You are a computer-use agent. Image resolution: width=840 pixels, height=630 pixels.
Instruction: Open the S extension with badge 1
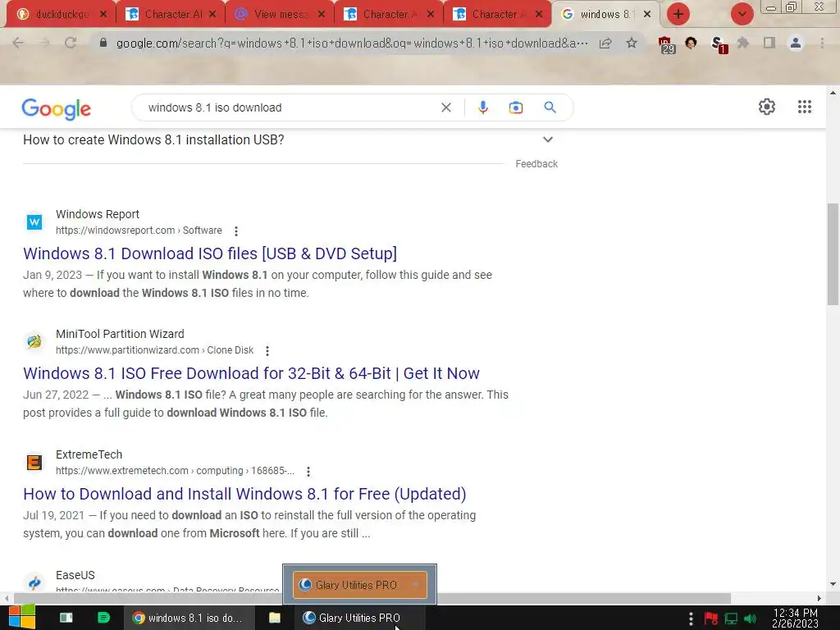coord(718,44)
